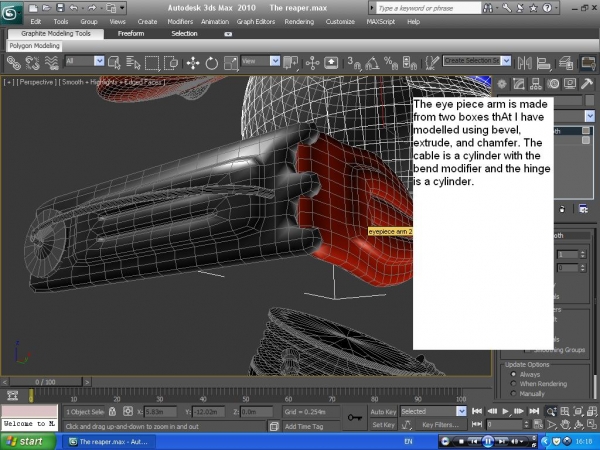Activate the Unlink Selection tool
Screen dimensions: 600x450
point(33,63)
